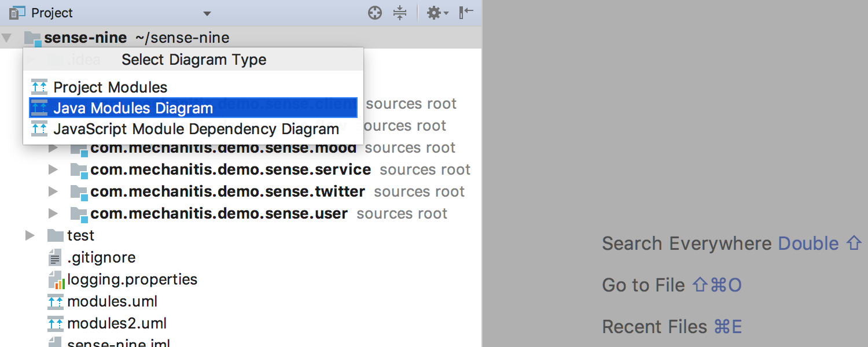Expand the com.mechanitis.demo.sense.twitter module
Image resolution: width=868 pixels, height=347 pixels.
pyautogui.click(x=53, y=192)
